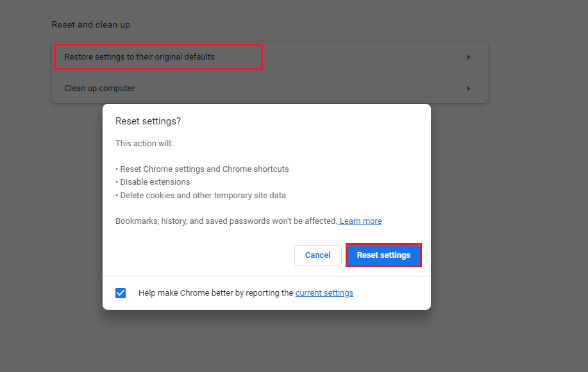Image resolution: width=588 pixels, height=372 pixels.
Task: View the current settings link
Action: [x=324, y=293]
